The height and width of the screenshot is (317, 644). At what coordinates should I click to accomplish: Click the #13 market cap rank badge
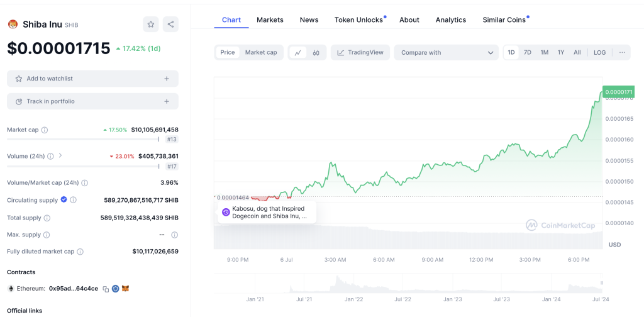coord(172,140)
